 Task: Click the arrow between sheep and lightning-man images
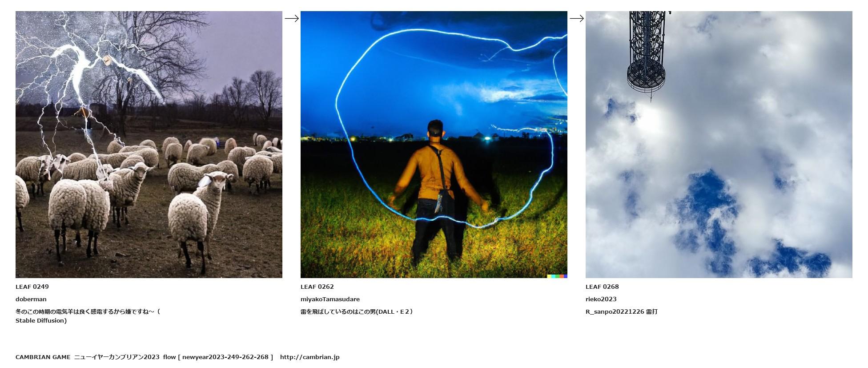[291, 18]
